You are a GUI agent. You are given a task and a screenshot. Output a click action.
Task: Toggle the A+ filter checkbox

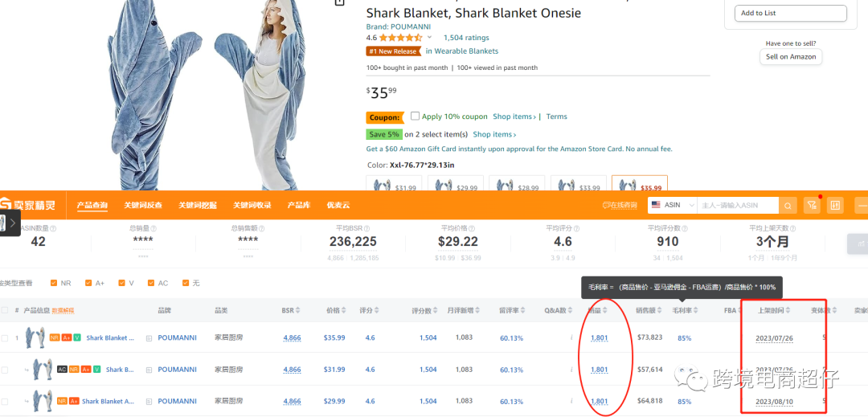tap(88, 283)
